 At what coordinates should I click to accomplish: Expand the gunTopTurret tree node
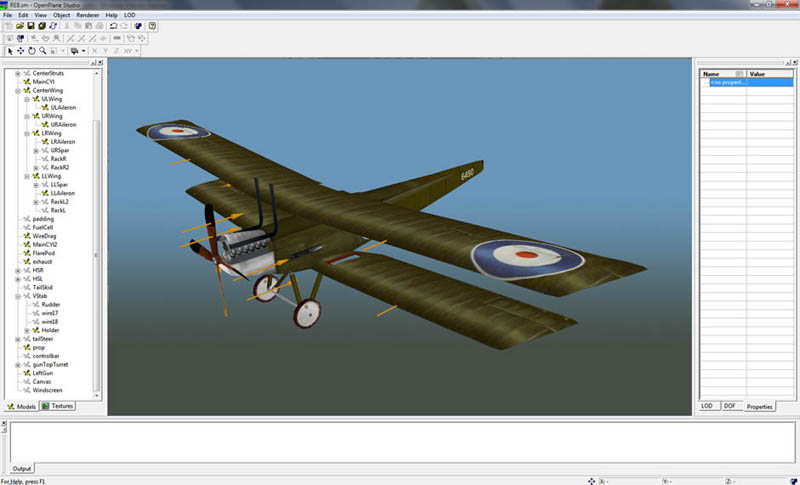pos(18,365)
